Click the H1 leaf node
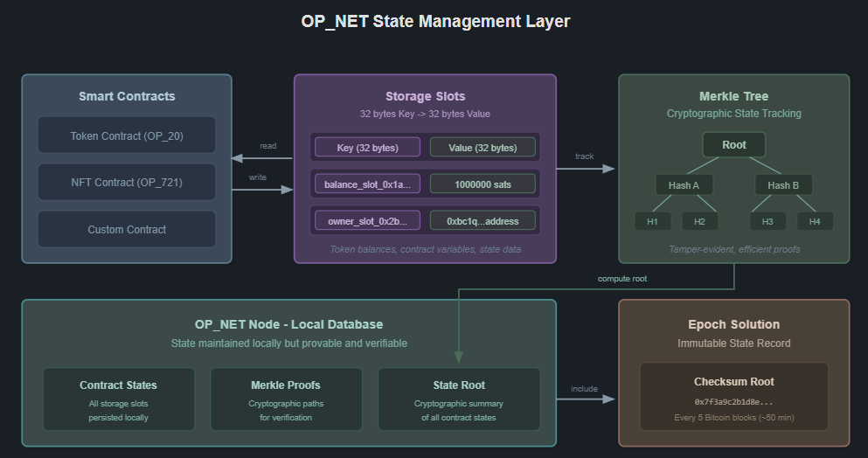The height and width of the screenshot is (458, 868). coord(652,222)
